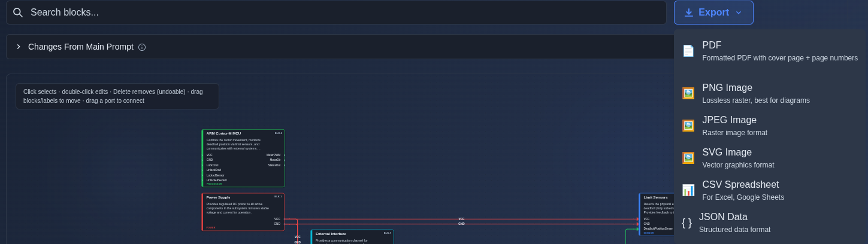Click the search magnifier icon

coord(18,12)
